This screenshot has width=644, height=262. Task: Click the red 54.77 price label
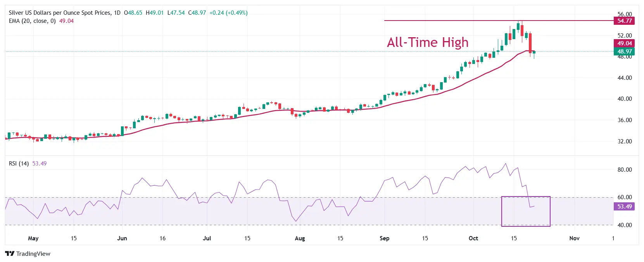(x=624, y=21)
